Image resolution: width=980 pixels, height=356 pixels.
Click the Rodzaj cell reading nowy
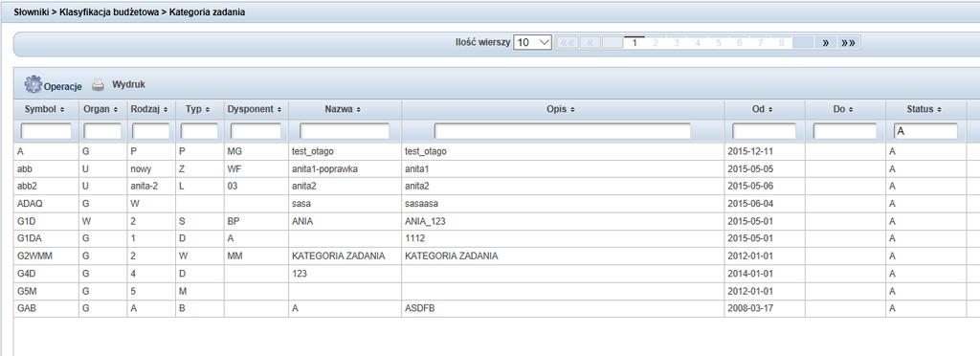(x=151, y=168)
